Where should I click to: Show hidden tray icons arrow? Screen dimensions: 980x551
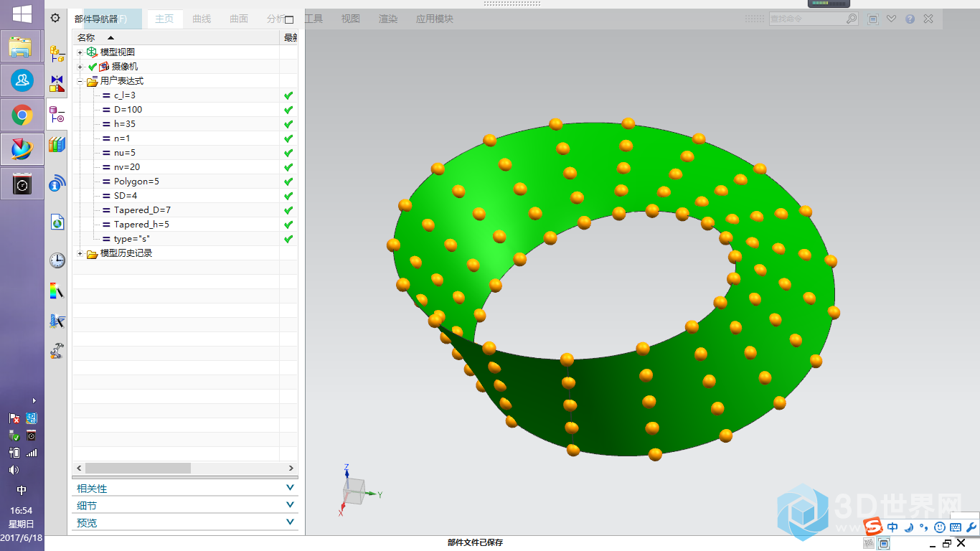point(34,400)
